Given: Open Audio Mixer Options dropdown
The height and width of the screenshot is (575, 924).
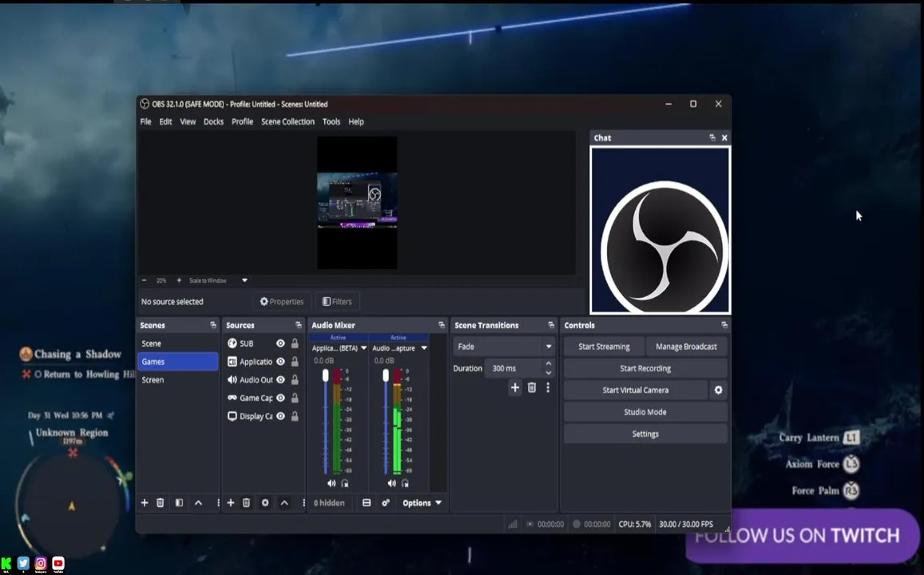Looking at the screenshot, I should click(422, 502).
